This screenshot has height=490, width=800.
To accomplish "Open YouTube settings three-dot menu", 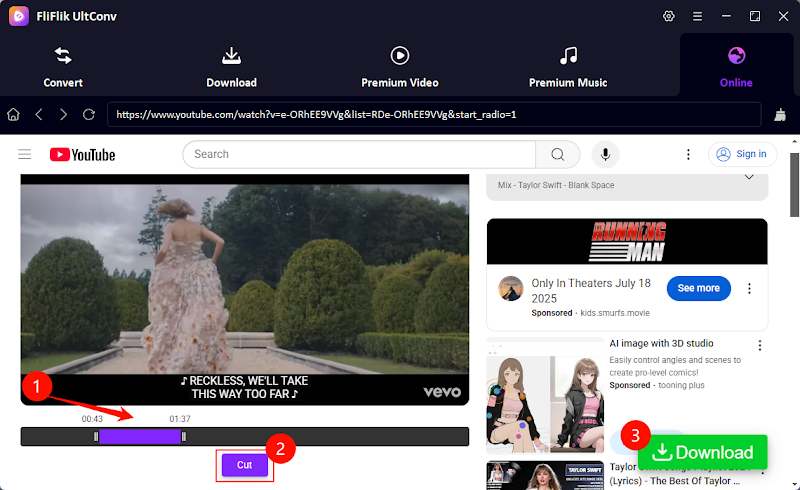I will (x=688, y=154).
